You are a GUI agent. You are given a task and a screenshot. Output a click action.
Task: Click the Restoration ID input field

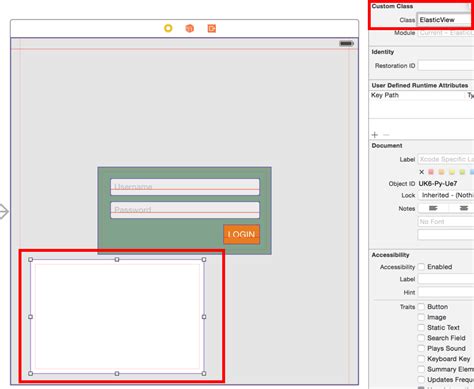click(446, 66)
